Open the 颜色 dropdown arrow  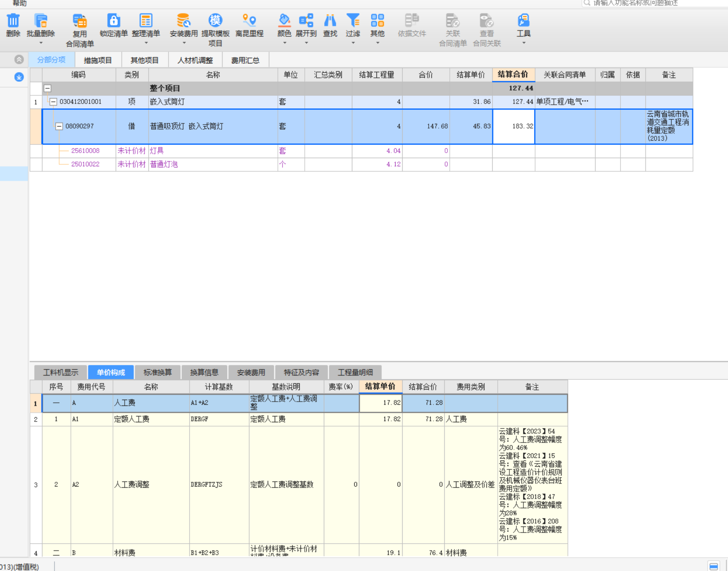pyautogui.click(x=284, y=43)
